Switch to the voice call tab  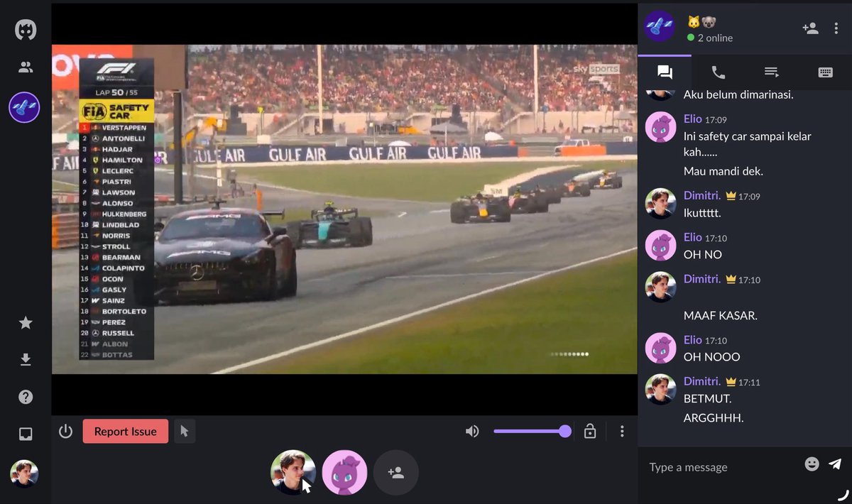pyautogui.click(x=718, y=72)
